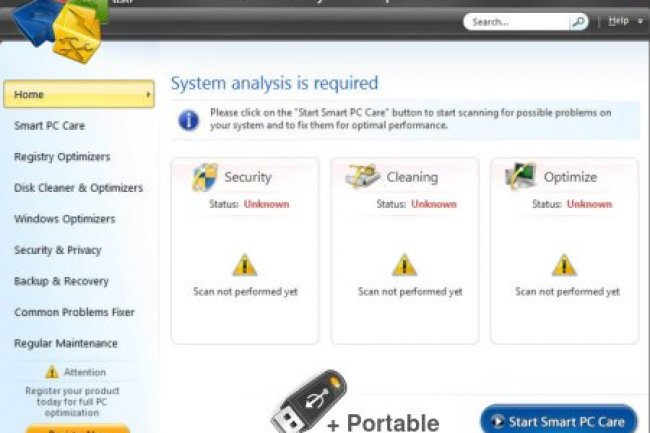Click the Register Now button
The height and width of the screenshot is (433, 650).
(78, 428)
